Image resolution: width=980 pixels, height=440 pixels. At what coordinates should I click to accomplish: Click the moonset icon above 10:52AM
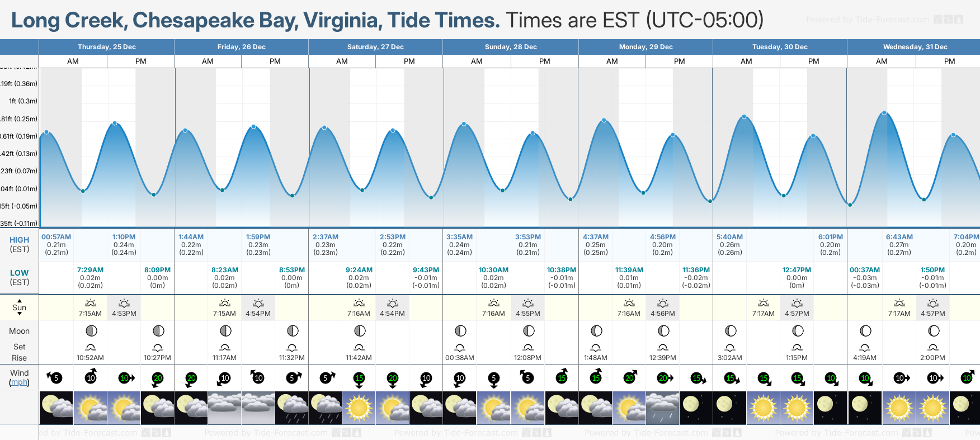(x=91, y=347)
